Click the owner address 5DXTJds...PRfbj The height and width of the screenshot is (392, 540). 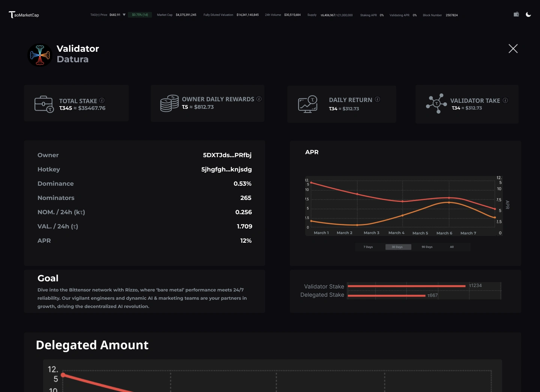click(227, 155)
